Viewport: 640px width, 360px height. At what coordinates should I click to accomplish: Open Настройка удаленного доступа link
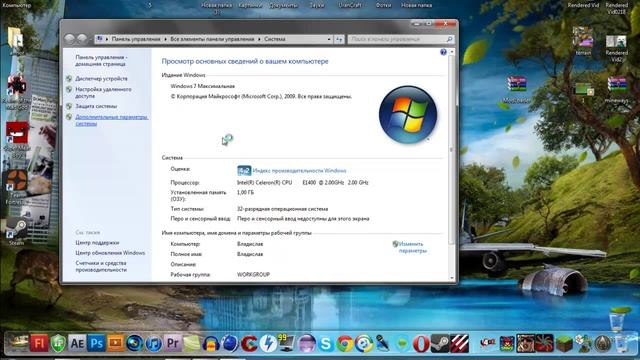pyautogui.click(x=103, y=92)
